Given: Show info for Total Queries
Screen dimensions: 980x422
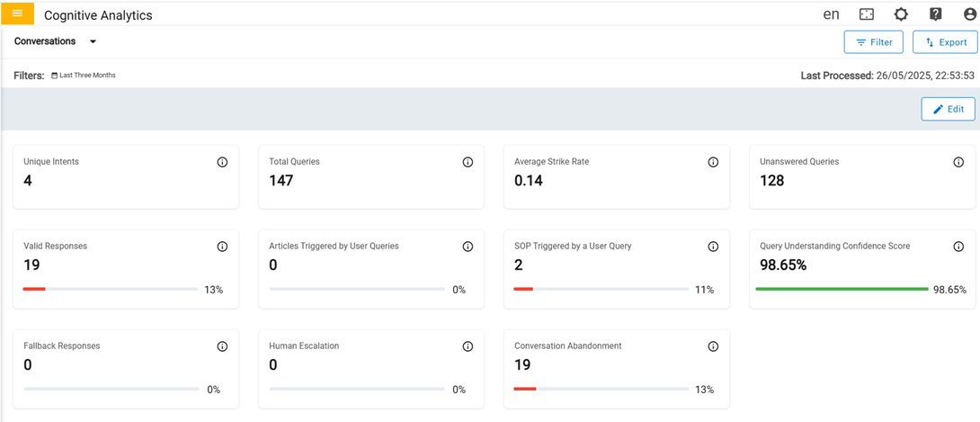Looking at the screenshot, I should pos(468,162).
